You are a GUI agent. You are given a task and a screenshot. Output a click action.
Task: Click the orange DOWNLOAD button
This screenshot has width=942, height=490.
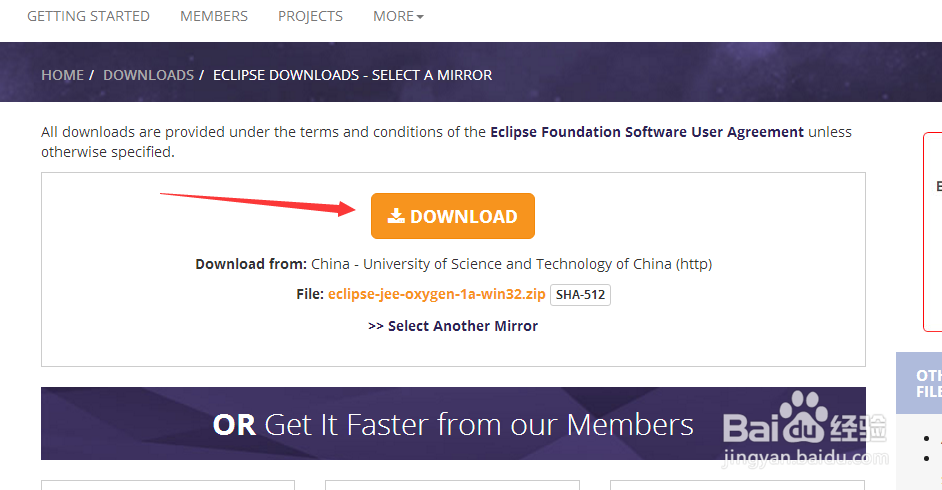click(x=452, y=216)
